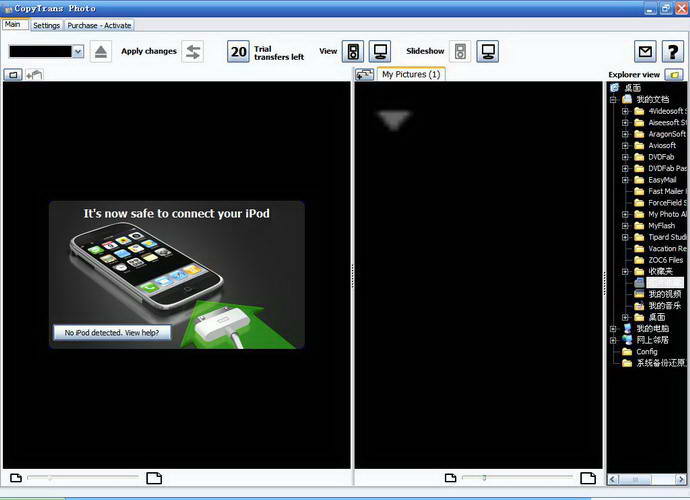The width and height of the screenshot is (690, 500).
Task: Select the My Photo folder
Action: pos(667,214)
